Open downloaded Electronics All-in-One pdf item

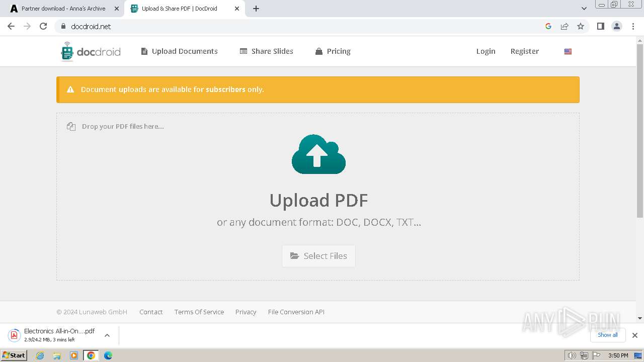point(53,335)
